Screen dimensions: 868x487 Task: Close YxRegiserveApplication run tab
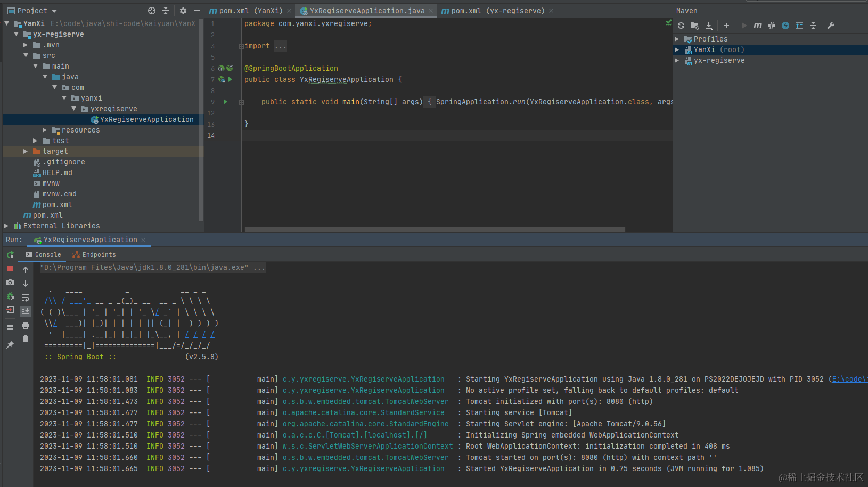[x=143, y=240]
